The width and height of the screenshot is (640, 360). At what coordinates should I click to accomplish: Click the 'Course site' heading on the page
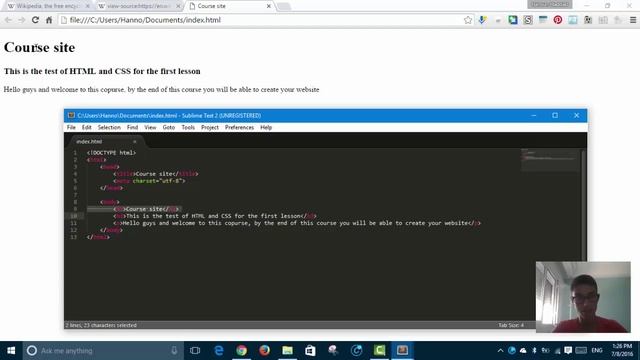(x=40, y=47)
